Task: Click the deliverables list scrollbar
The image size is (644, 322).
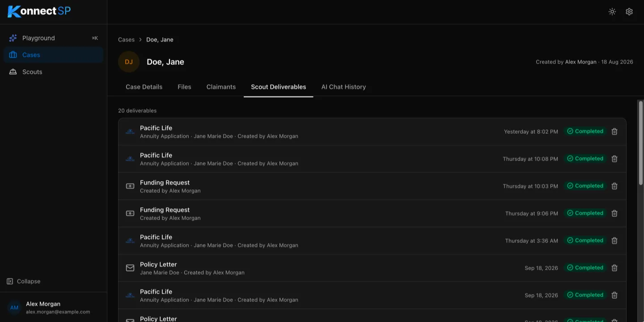Action: pyautogui.click(x=641, y=143)
